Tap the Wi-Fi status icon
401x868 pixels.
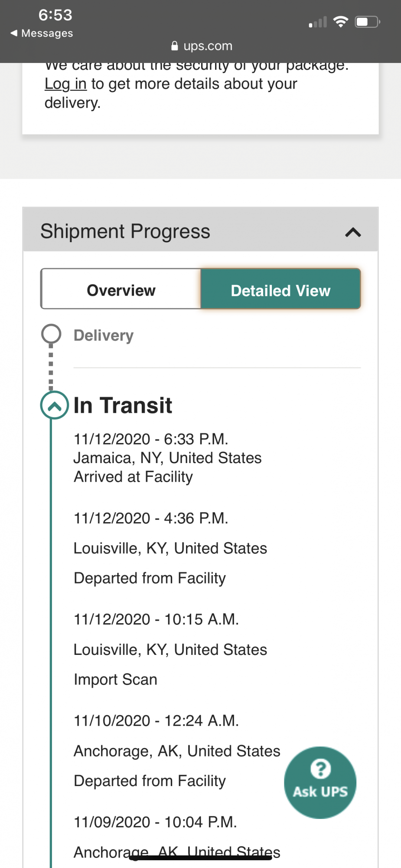point(341,21)
